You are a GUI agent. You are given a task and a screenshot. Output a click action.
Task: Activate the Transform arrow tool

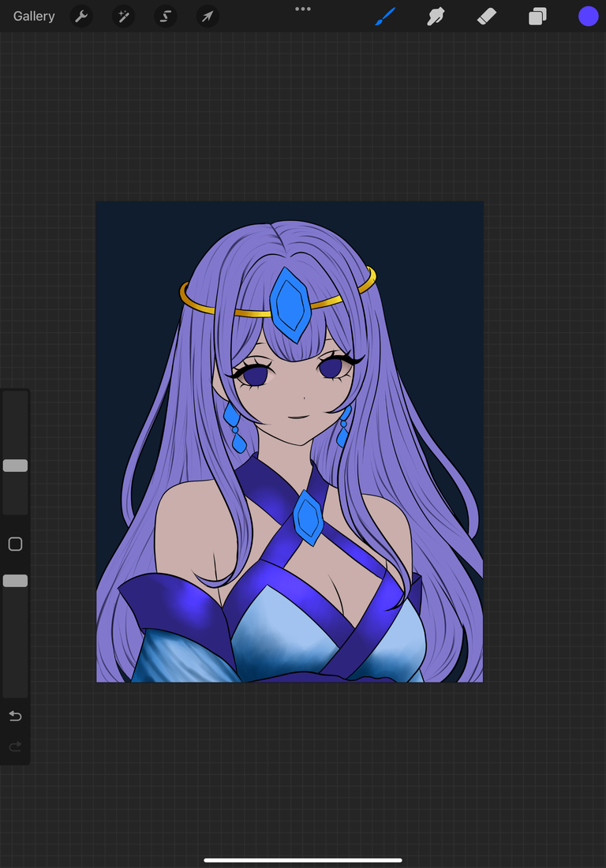[208, 16]
